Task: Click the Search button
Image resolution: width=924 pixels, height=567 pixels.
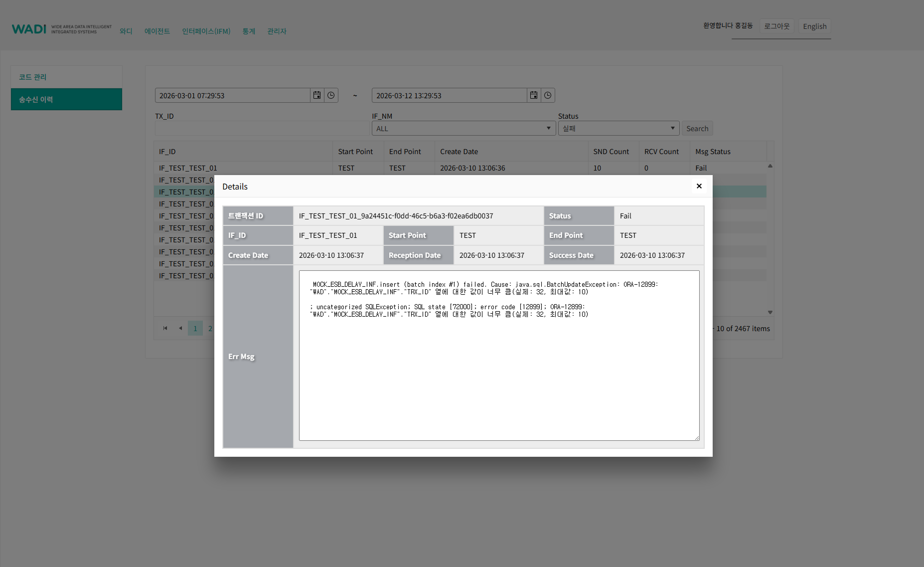Action: [x=697, y=129]
